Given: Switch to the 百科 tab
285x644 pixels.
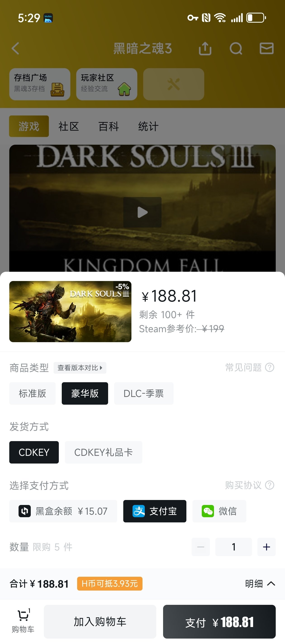Looking at the screenshot, I should [109, 126].
